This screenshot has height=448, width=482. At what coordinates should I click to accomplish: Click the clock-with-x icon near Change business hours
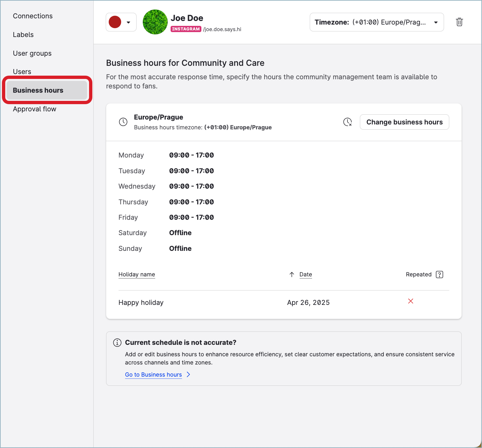pos(347,122)
